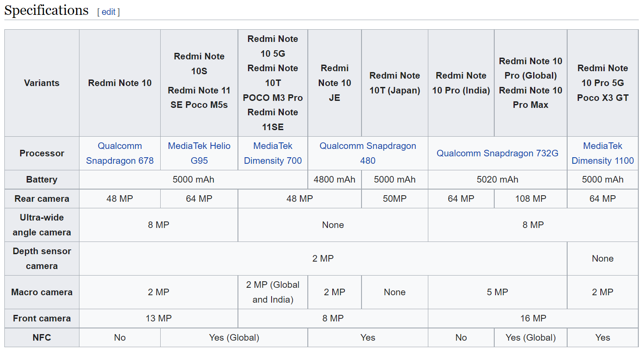The height and width of the screenshot is (352, 644).
Task: Select the Redmi Note 10 Pro (India) header
Action: click(461, 83)
